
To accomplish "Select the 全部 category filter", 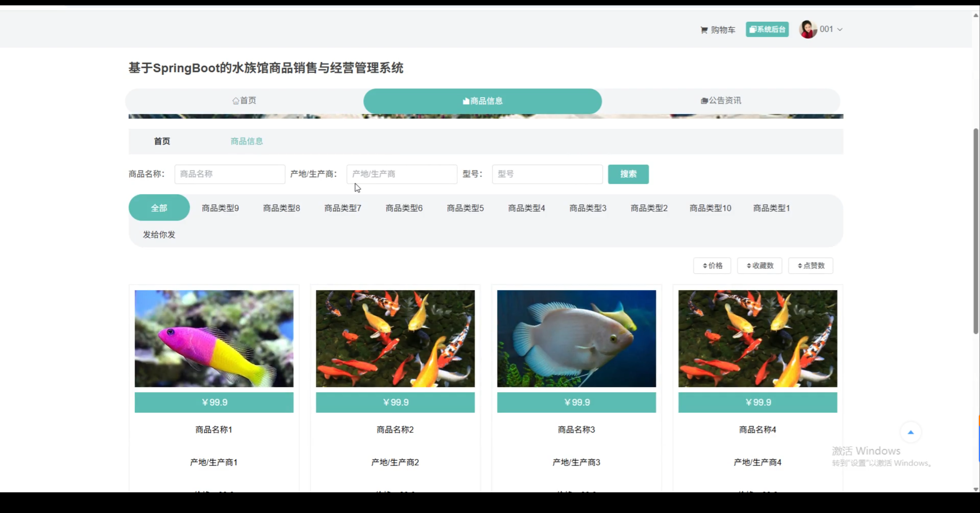I will click(x=159, y=208).
